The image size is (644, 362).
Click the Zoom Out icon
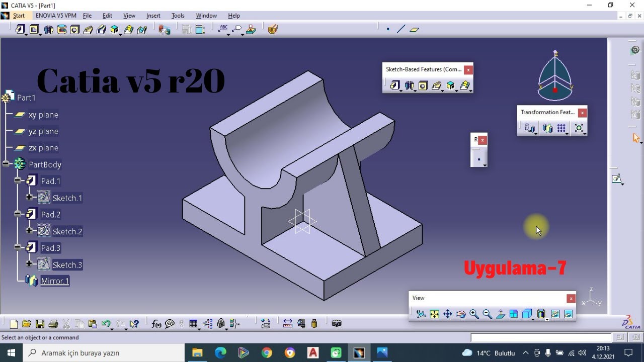point(487,314)
